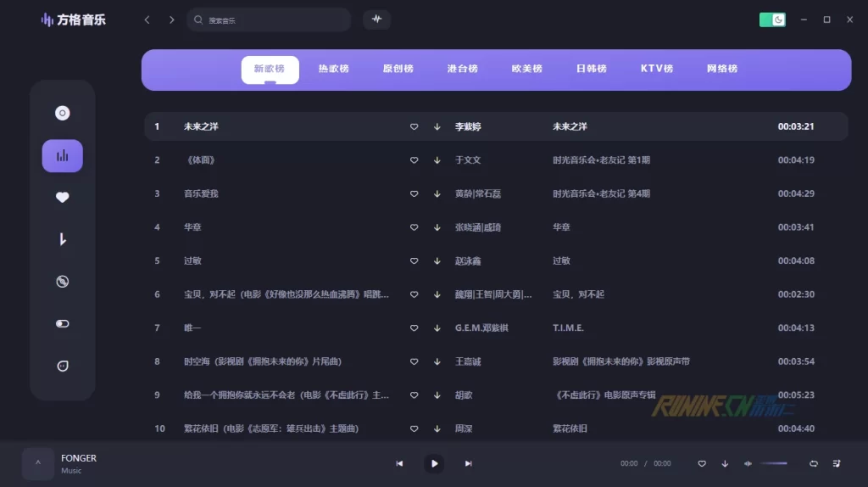
Task: Skip to the next track
Action: (x=468, y=463)
